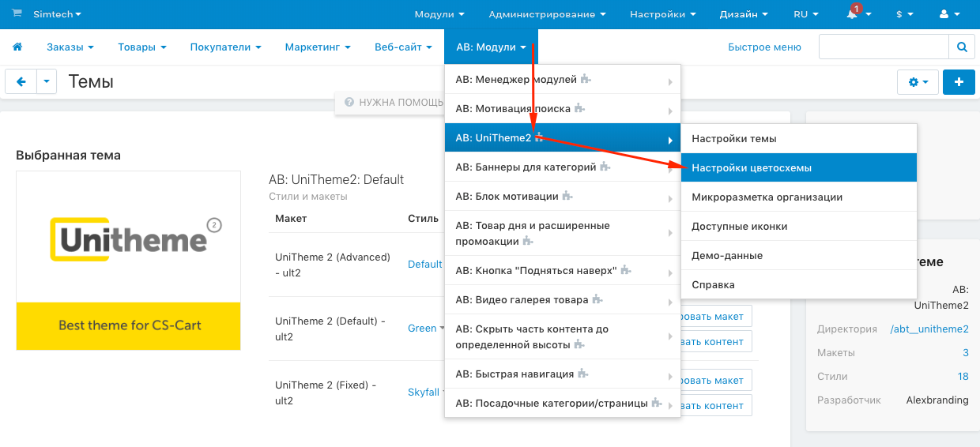This screenshot has height=447, width=980.
Task: Select AB: Мотивация поиска menu item
Action: [563, 109]
